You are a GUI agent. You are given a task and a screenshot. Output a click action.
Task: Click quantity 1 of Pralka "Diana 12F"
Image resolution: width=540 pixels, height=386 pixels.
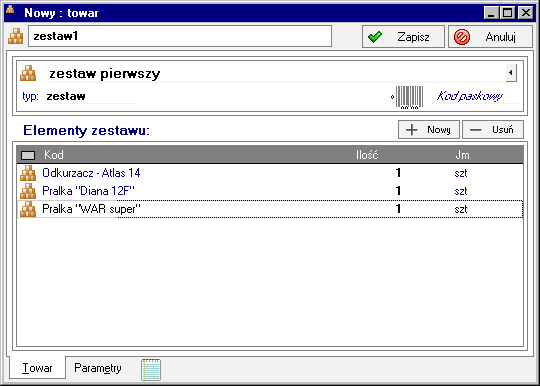click(398, 191)
